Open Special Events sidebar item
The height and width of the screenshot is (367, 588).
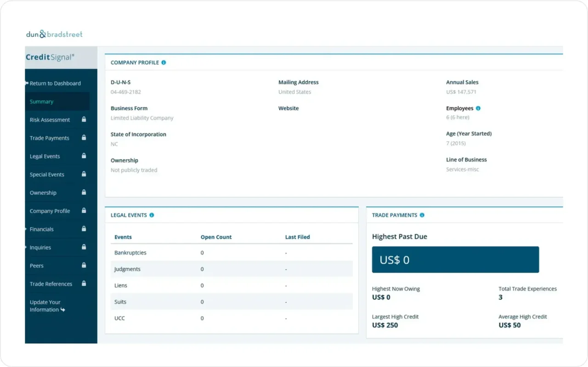pos(47,175)
